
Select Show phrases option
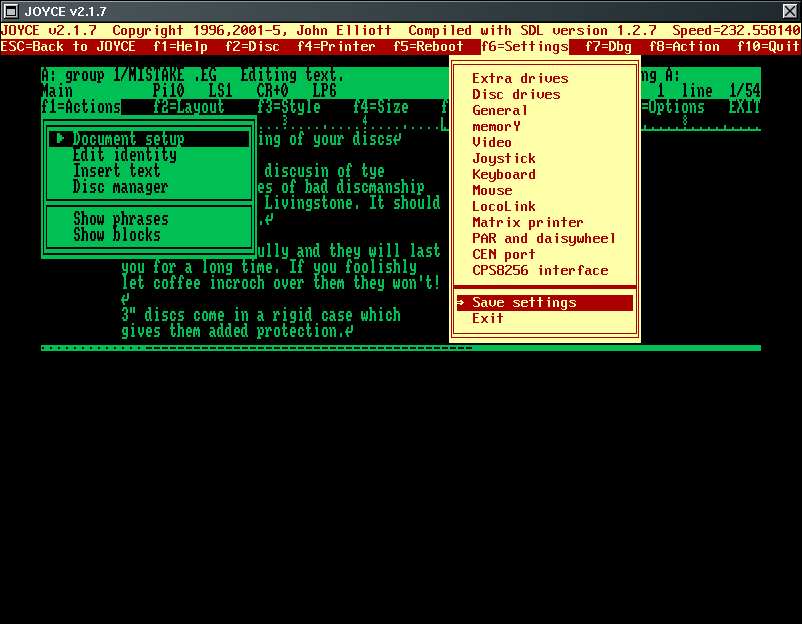click(120, 219)
